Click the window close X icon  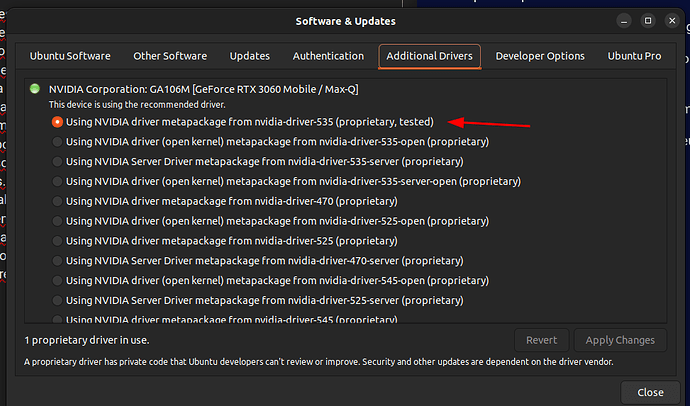tap(672, 21)
